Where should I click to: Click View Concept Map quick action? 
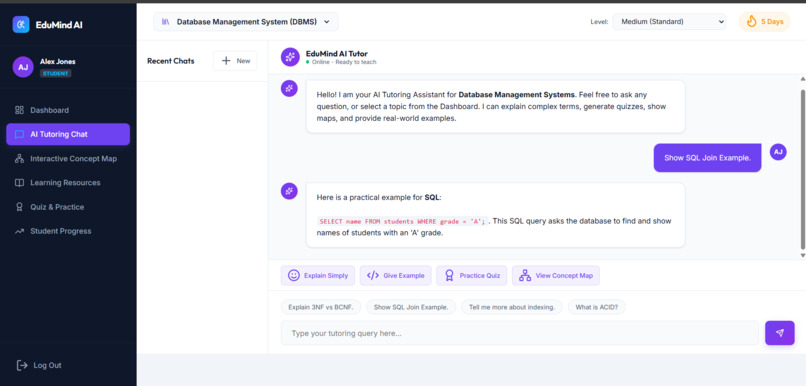coord(556,275)
